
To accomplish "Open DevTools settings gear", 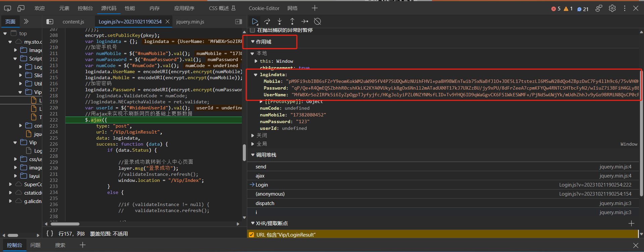I will [x=612, y=8].
